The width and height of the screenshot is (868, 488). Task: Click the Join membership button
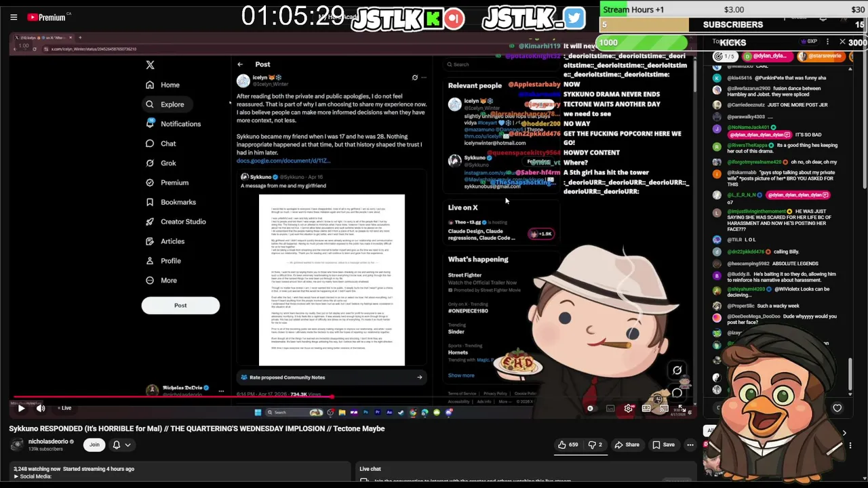click(x=94, y=445)
